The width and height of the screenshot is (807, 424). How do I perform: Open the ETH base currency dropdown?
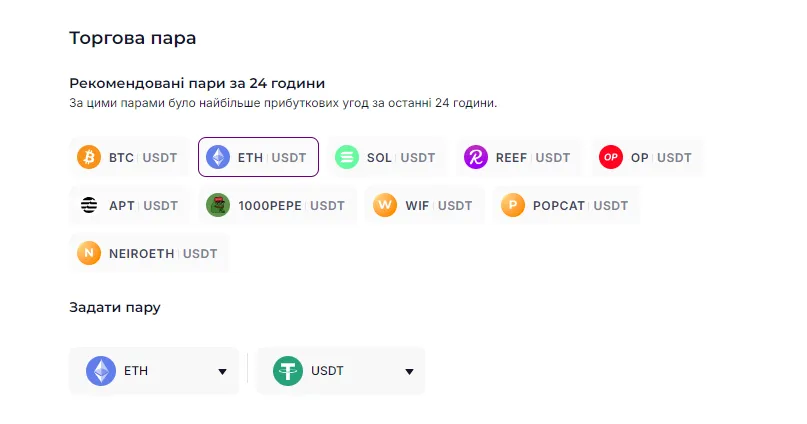click(154, 371)
